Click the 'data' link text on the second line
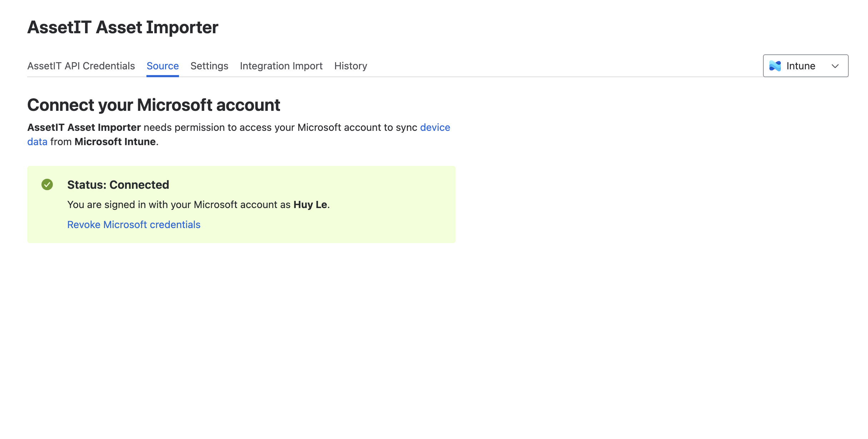868x439 pixels. pos(37,142)
